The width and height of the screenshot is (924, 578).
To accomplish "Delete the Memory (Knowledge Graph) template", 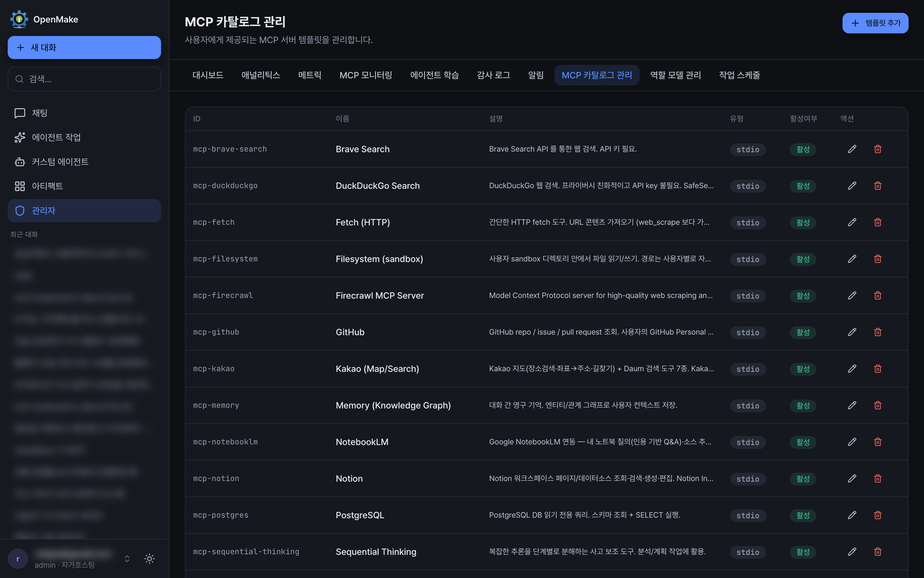I will [x=877, y=406].
